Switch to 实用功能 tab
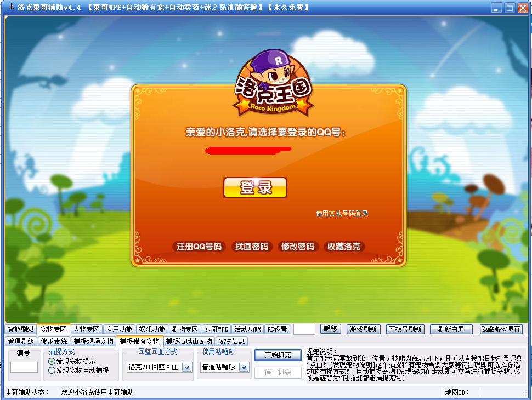 [x=119, y=329]
